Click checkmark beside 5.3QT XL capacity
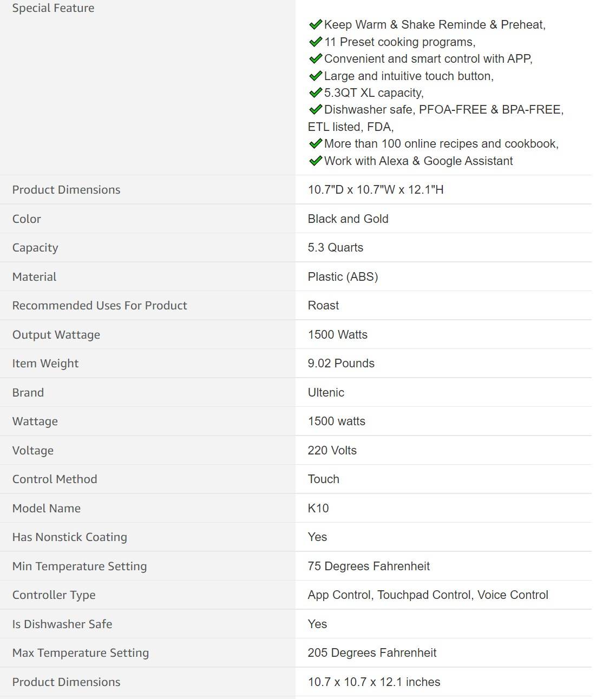The width and height of the screenshot is (616, 699). pyautogui.click(x=316, y=93)
